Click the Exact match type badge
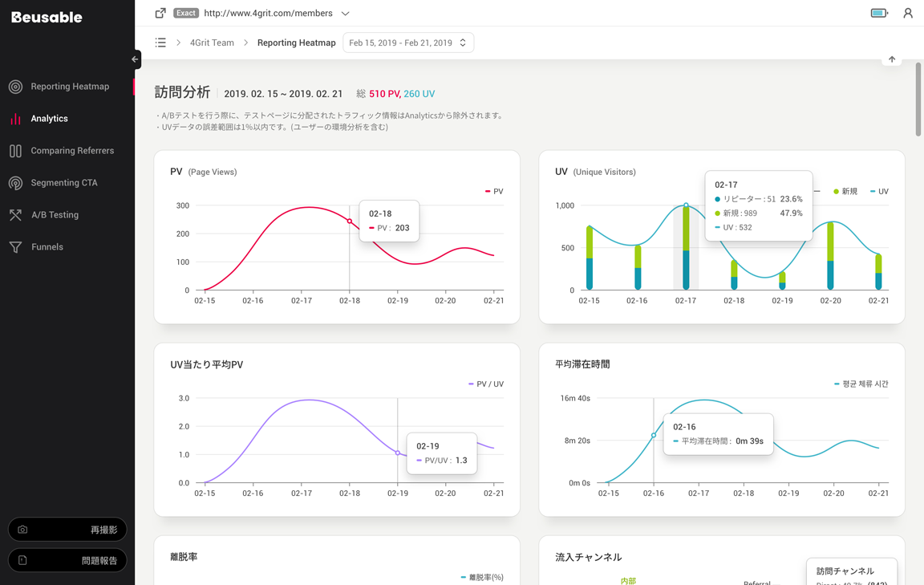 tap(185, 13)
